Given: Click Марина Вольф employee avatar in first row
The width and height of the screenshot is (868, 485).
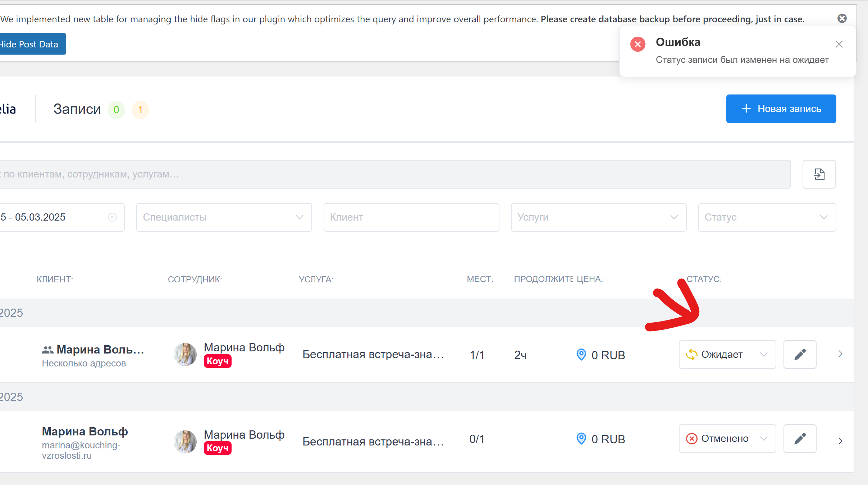Looking at the screenshot, I should click(x=185, y=355).
